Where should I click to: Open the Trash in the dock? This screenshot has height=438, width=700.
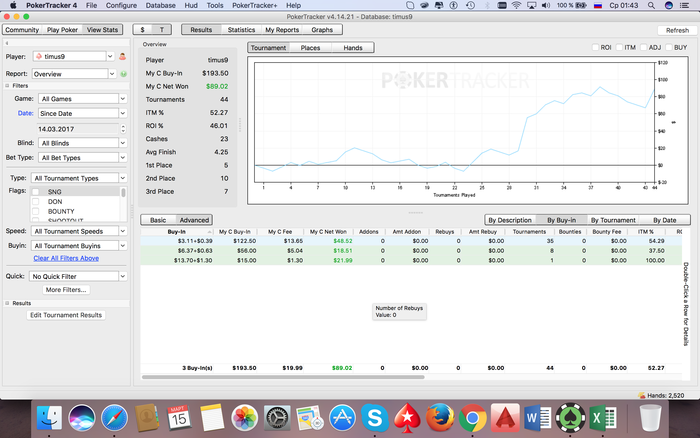click(x=650, y=418)
